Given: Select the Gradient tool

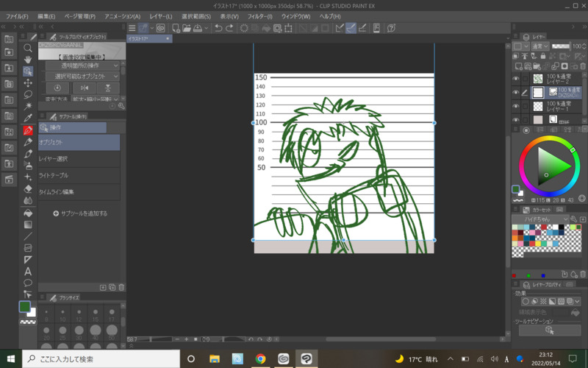Looking at the screenshot, I should 28,224.
